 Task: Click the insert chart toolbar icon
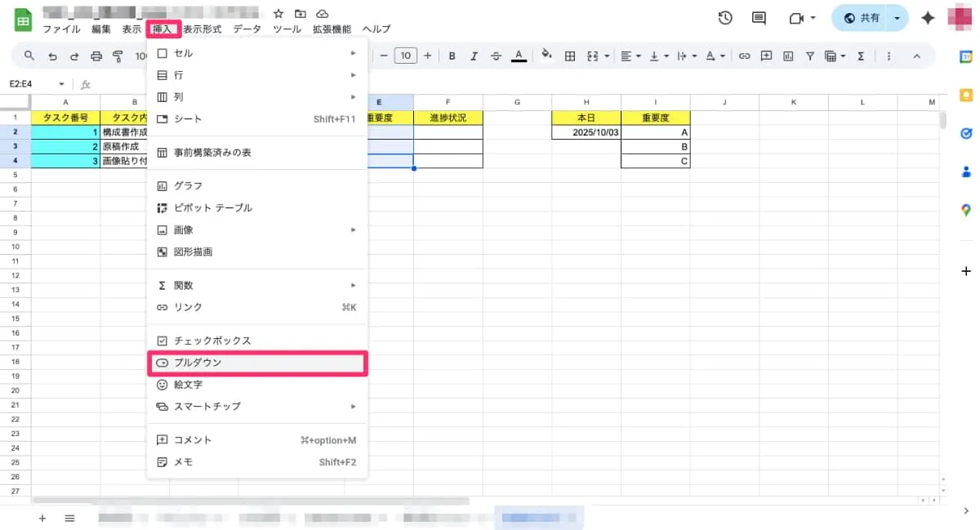(x=788, y=56)
